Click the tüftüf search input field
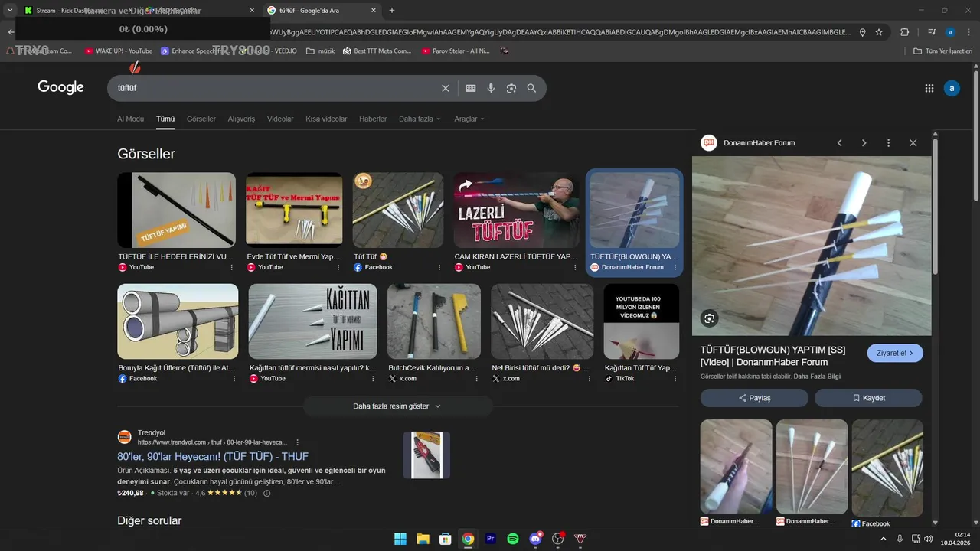Viewport: 980px width, 551px height. 276,88
